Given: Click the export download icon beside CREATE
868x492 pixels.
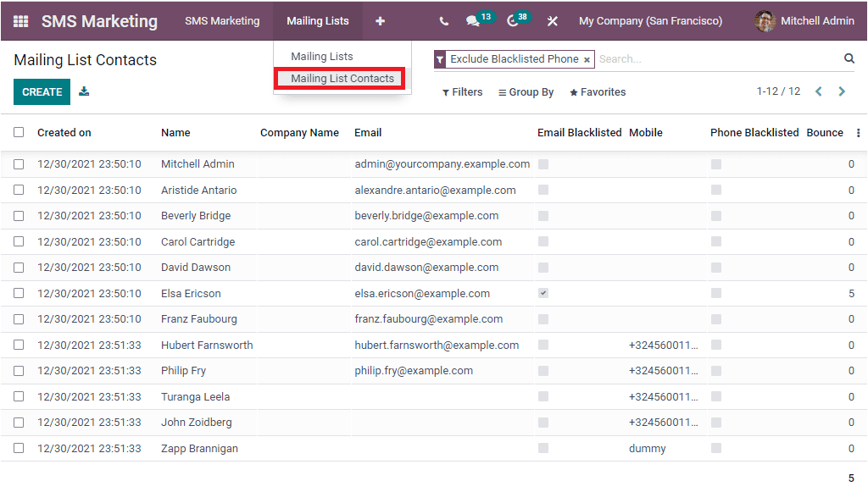Looking at the screenshot, I should tap(84, 91).
